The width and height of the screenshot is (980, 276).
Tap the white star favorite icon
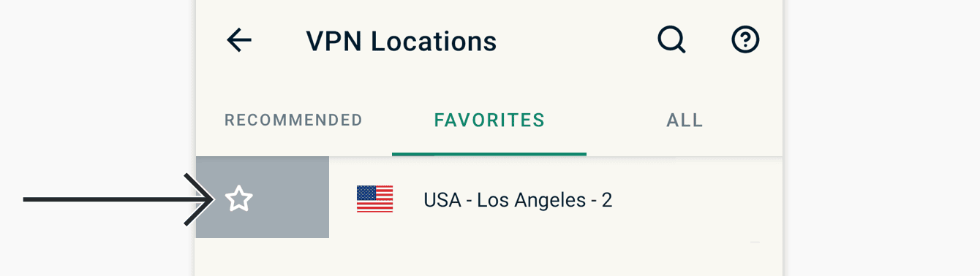pos(239,199)
